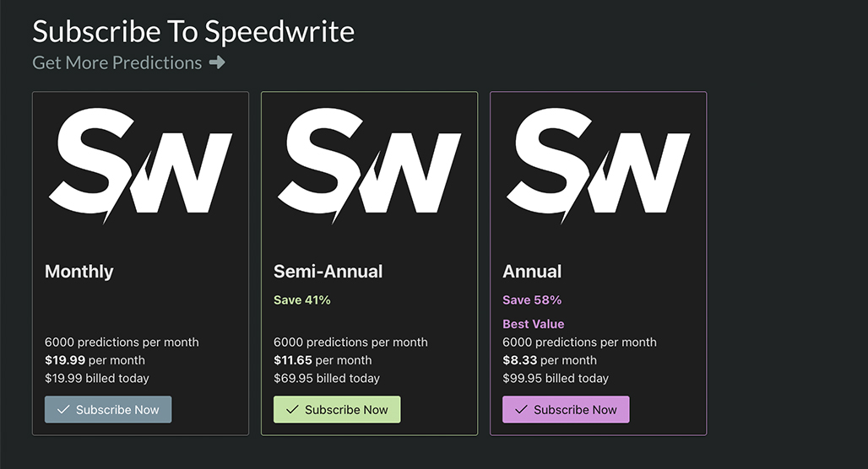Screen dimensions: 868x469
Task: Click the $8.33 per month price
Action: coord(550,360)
